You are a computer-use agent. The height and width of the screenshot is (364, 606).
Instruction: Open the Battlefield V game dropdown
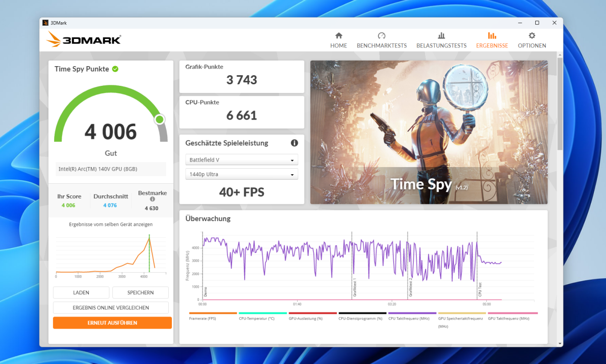click(242, 160)
